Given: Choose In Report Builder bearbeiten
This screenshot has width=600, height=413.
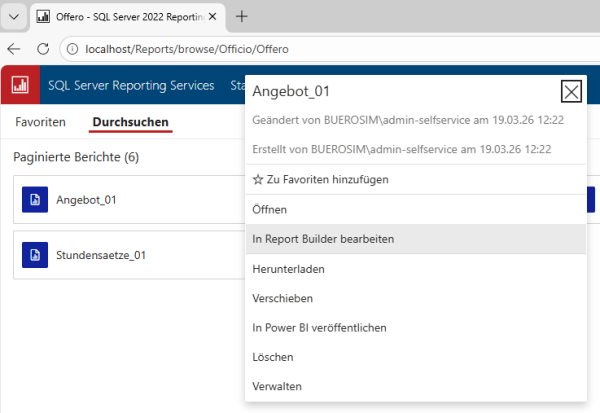Looking at the screenshot, I should tap(323, 239).
